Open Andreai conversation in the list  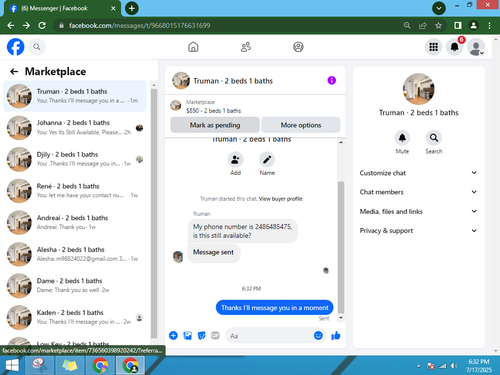[x=75, y=223]
